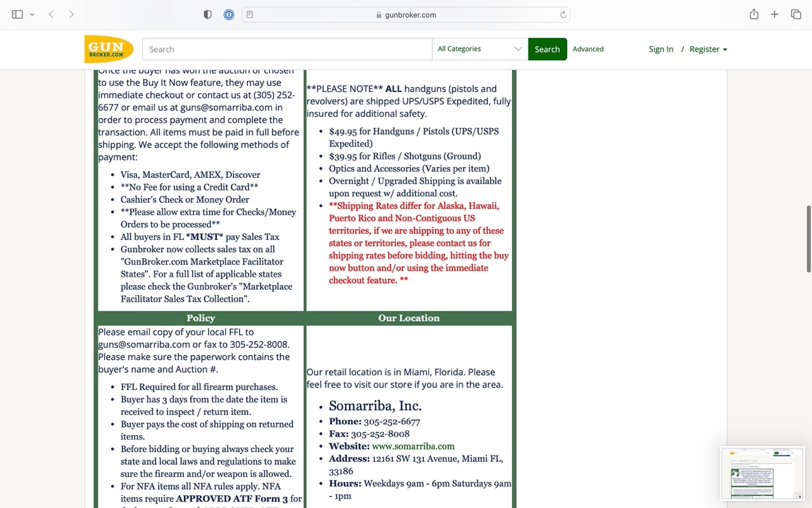Open the screenshot preview thumbnail

pos(762,474)
